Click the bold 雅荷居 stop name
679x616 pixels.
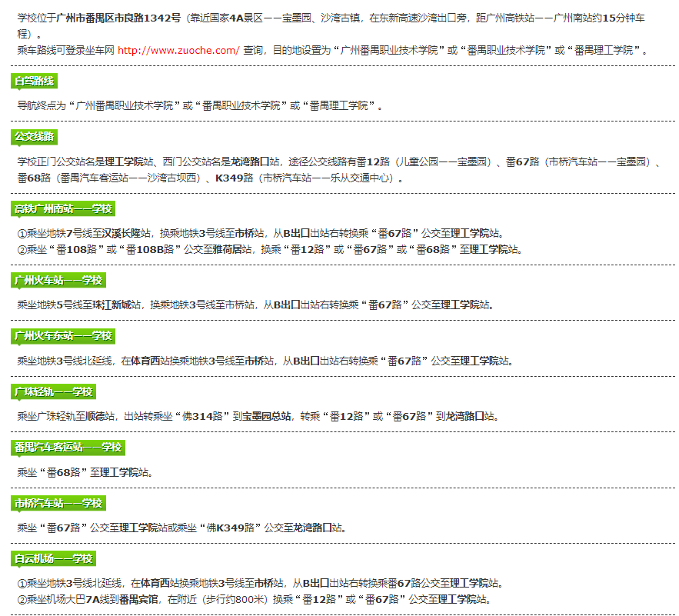[x=228, y=248]
